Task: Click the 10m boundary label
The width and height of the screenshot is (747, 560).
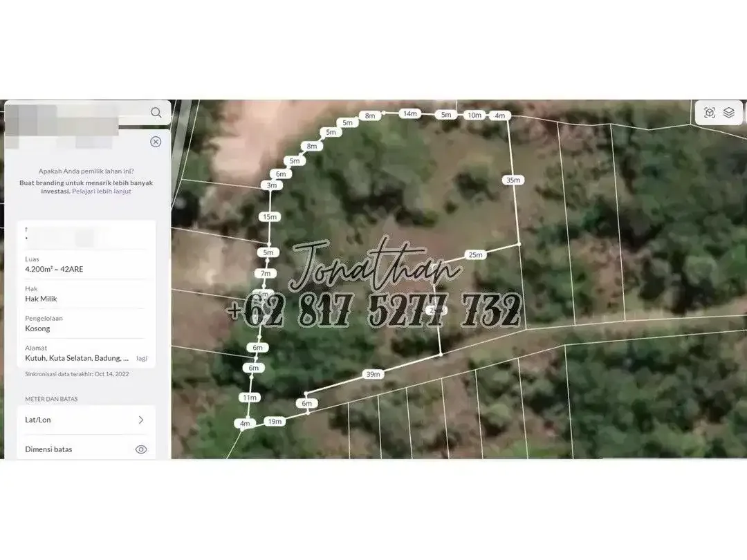Action: [x=474, y=115]
